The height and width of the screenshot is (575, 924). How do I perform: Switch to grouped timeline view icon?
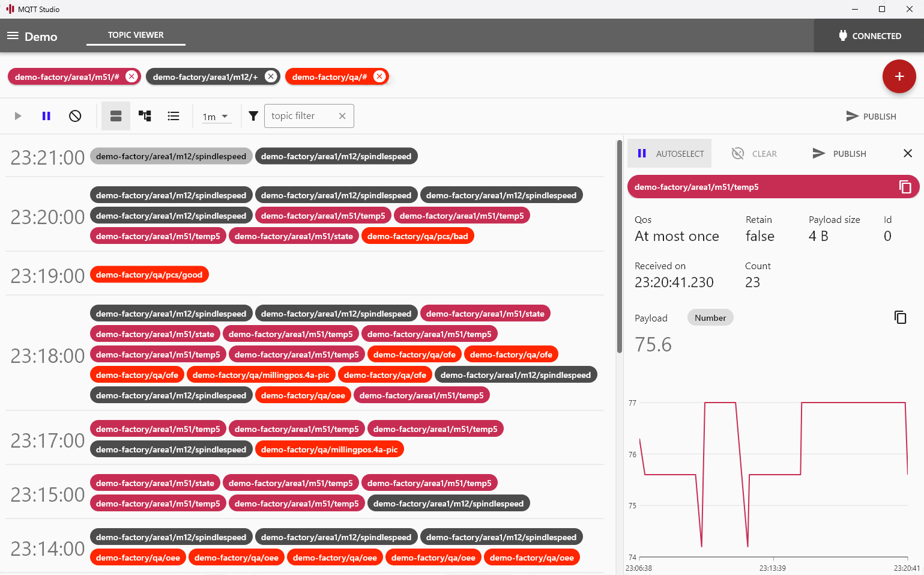(x=116, y=116)
